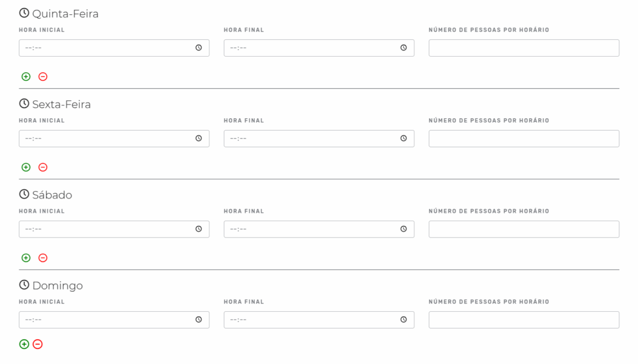Open time picker for Domingo Hora Final

coord(404,319)
